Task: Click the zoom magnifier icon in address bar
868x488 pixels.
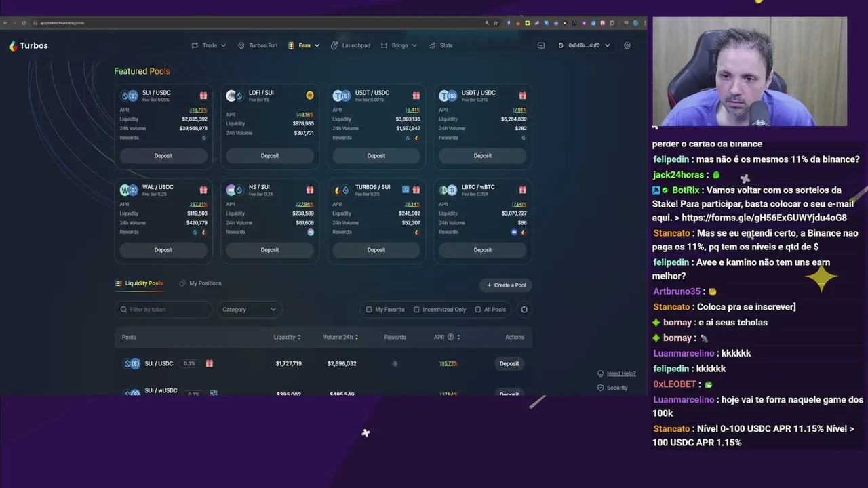Action: [x=487, y=23]
